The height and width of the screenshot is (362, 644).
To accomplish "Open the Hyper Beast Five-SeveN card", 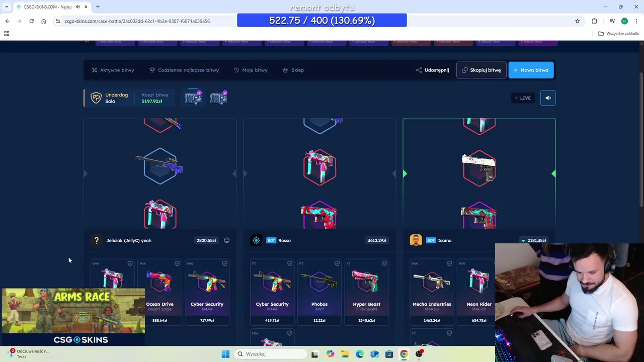I will pyautogui.click(x=367, y=292).
